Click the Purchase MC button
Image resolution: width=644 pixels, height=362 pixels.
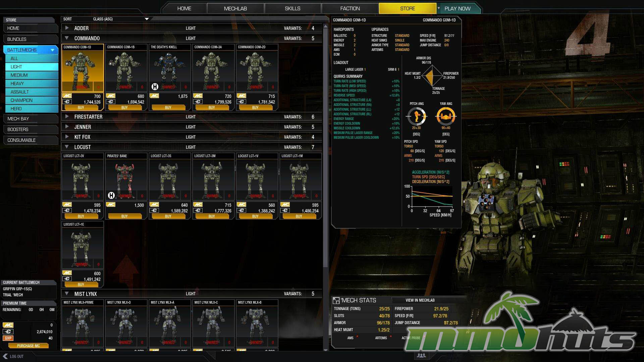tap(29, 346)
